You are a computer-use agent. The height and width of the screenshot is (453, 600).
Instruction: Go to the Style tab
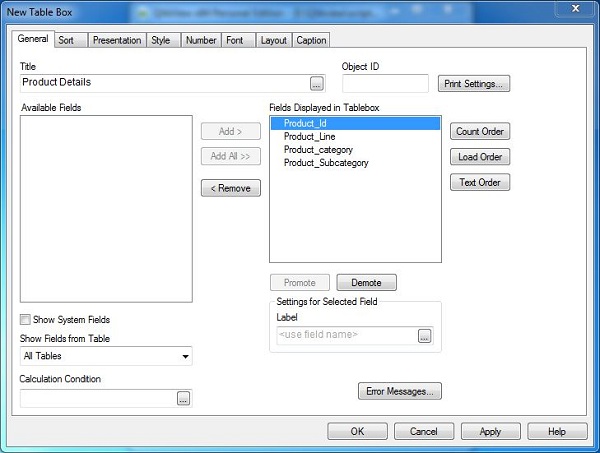tap(163, 40)
